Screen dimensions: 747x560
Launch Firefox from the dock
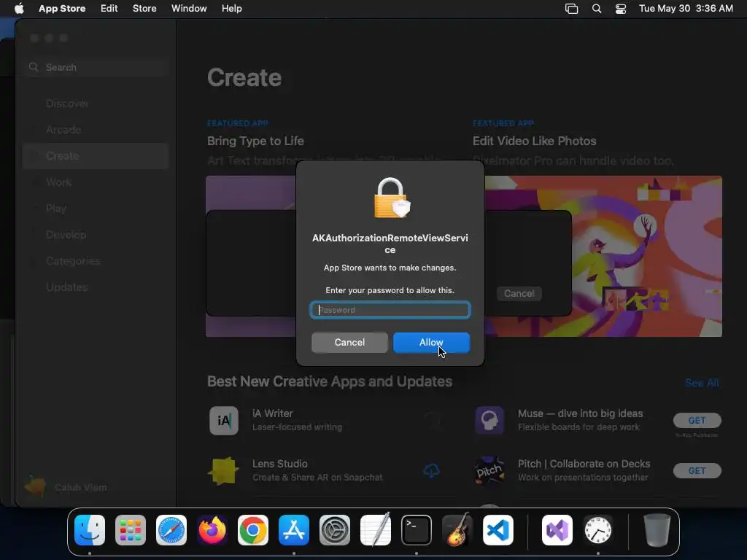coord(212,530)
